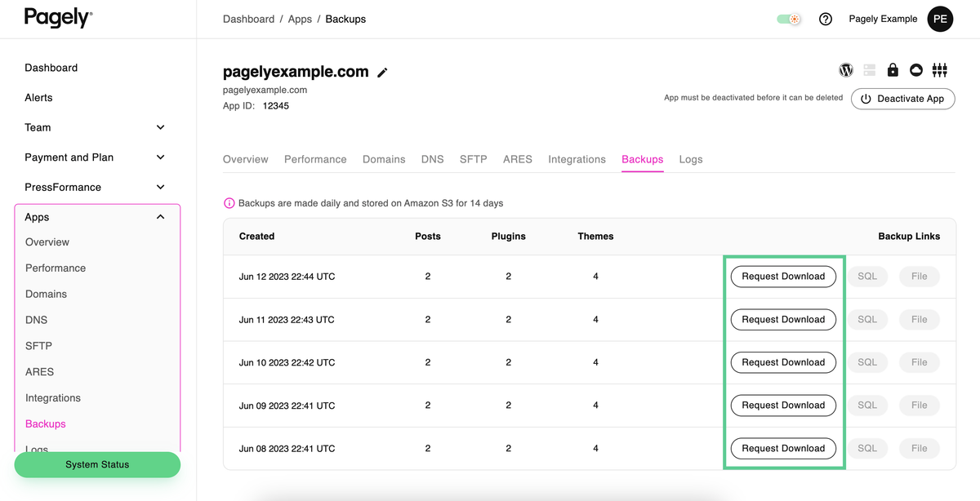The height and width of the screenshot is (501, 980).
Task: Open the Pagely Example account menu
Action: 883,19
